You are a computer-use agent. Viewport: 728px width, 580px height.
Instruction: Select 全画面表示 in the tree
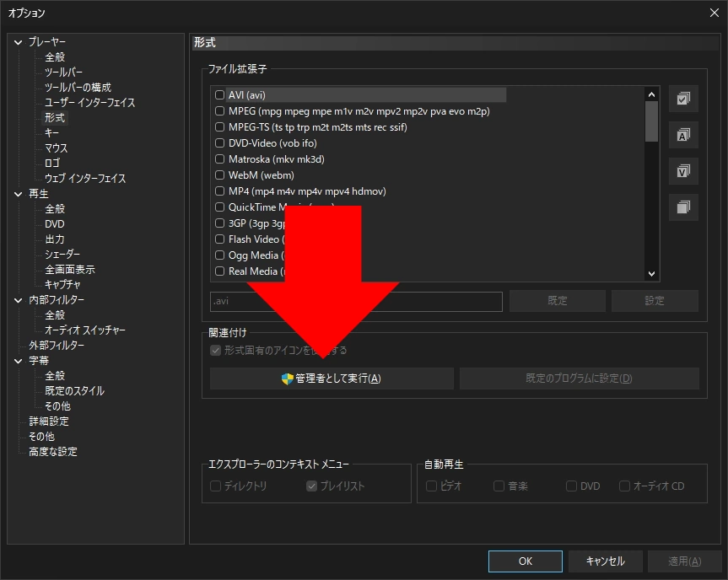coord(70,270)
